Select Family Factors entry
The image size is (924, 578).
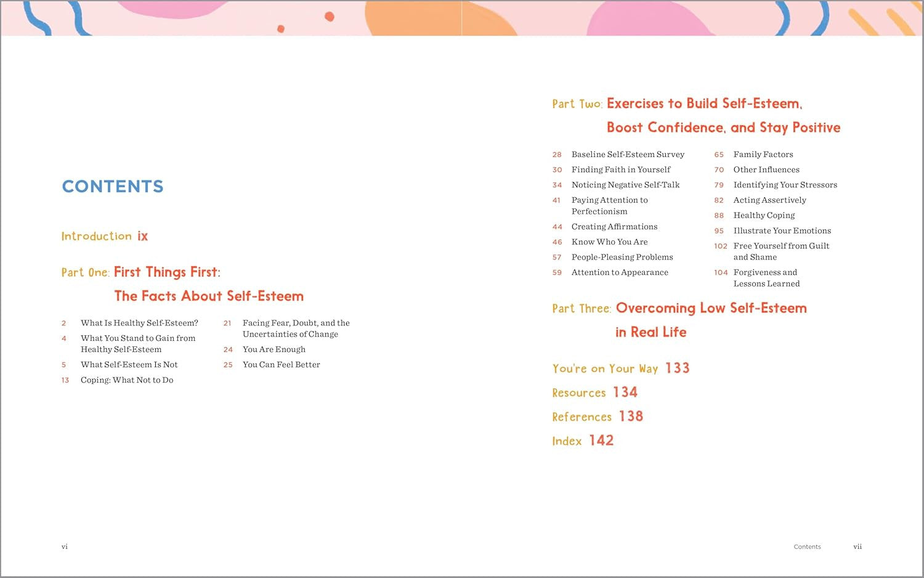tap(763, 155)
